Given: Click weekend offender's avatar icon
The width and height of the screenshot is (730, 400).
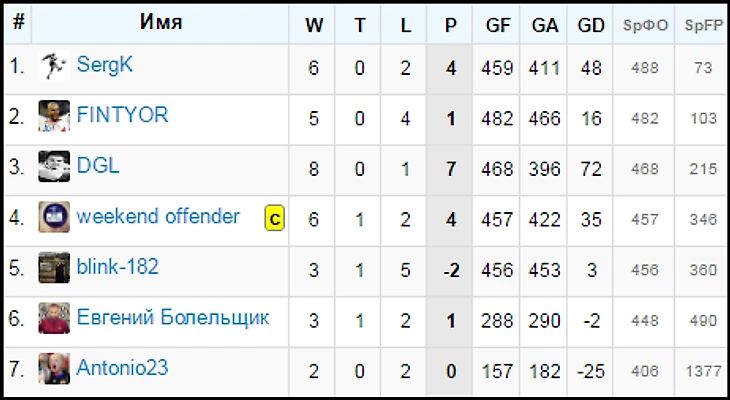Looking at the screenshot, I should point(54,217).
